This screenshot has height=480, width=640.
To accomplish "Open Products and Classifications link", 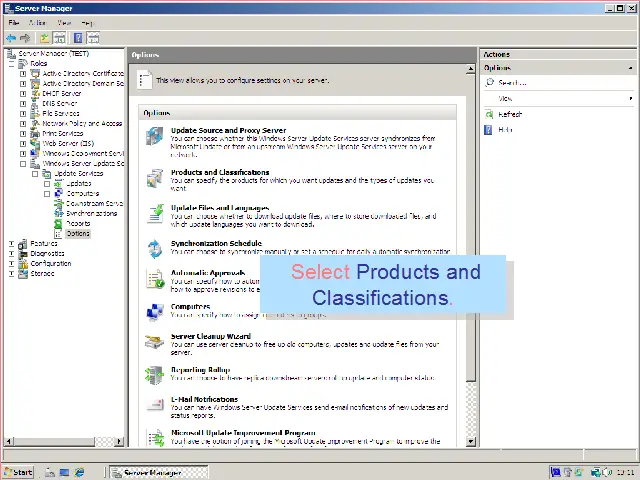I will pos(220,172).
